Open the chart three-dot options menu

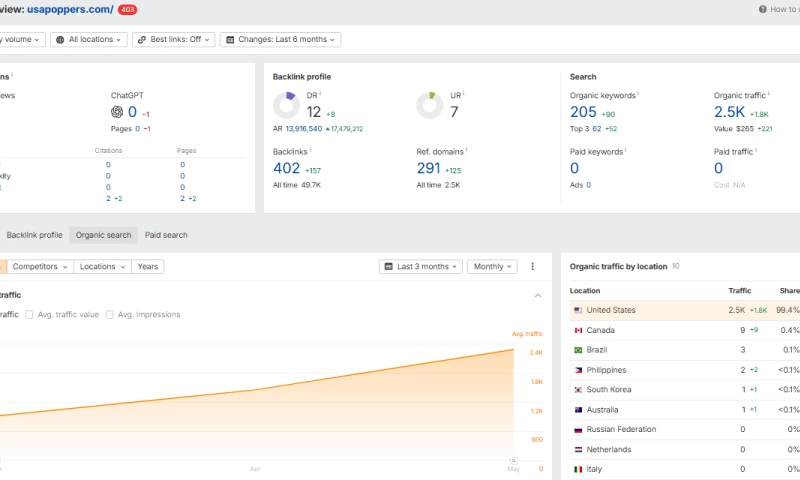tap(533, 267)
